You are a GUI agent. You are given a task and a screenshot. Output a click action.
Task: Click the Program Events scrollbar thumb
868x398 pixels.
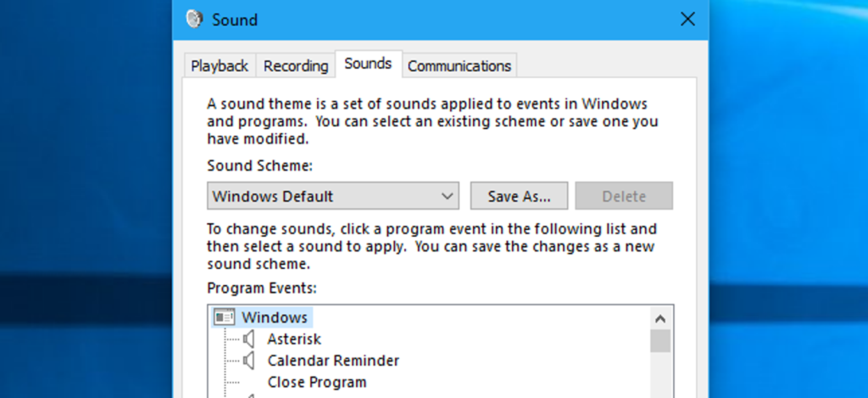pos(660,340)
